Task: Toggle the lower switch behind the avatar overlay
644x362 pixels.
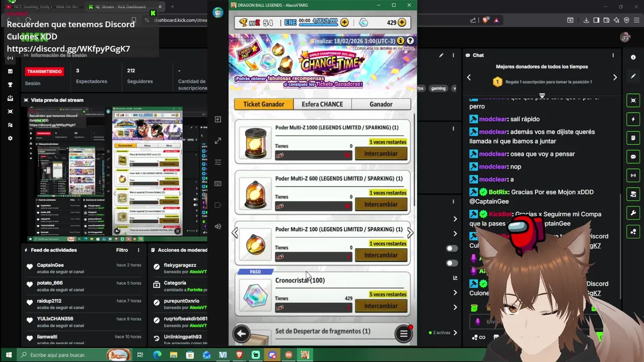Action: point(452,263)
